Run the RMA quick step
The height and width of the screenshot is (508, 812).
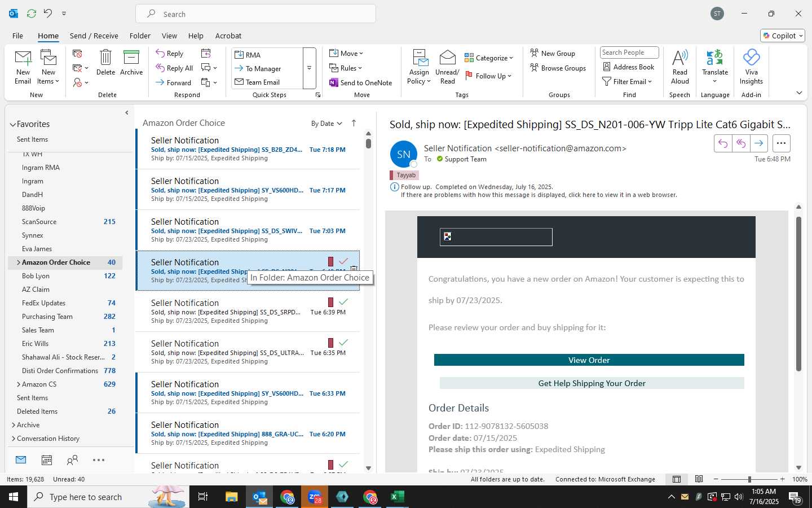pos(267,55)
